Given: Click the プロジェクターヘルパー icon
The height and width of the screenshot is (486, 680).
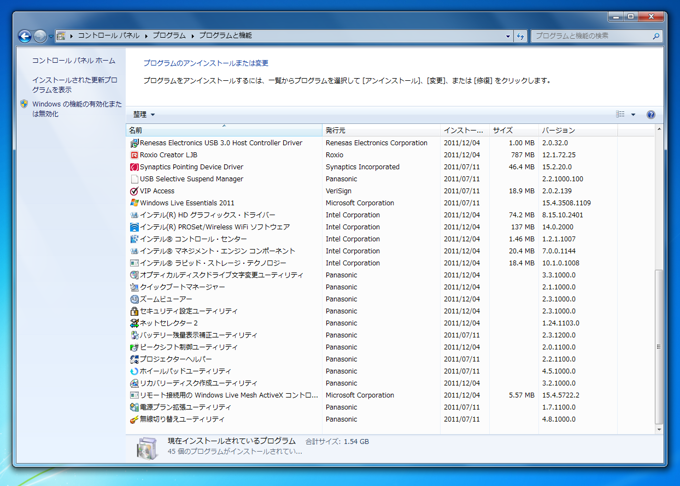Looking at the screenshot, I should pyautogui.click(x=134, y=359).
